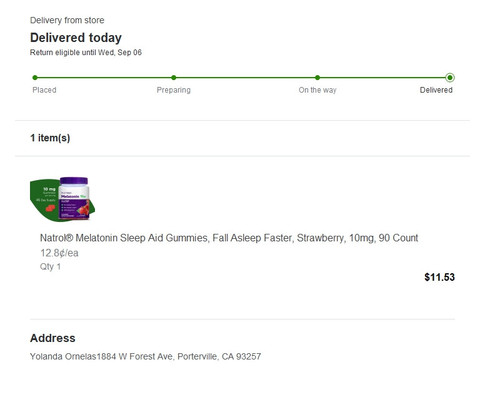Click the Placed step label

[x=44, y=90]
